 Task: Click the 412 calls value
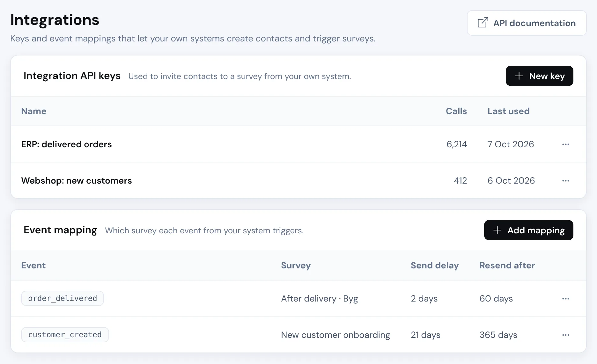[x=461, y=181]
